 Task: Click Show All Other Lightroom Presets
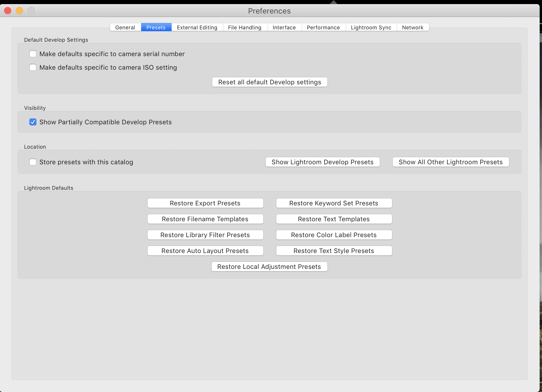451,162
